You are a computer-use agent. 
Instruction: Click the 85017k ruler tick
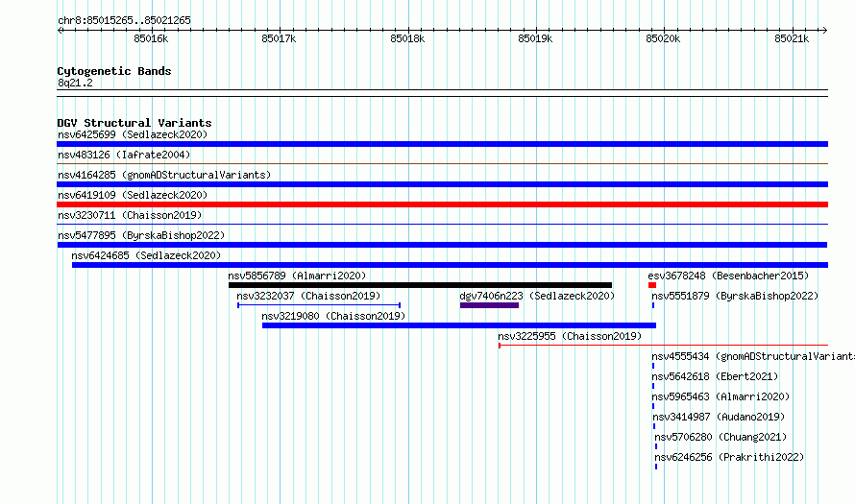(279, 38)
